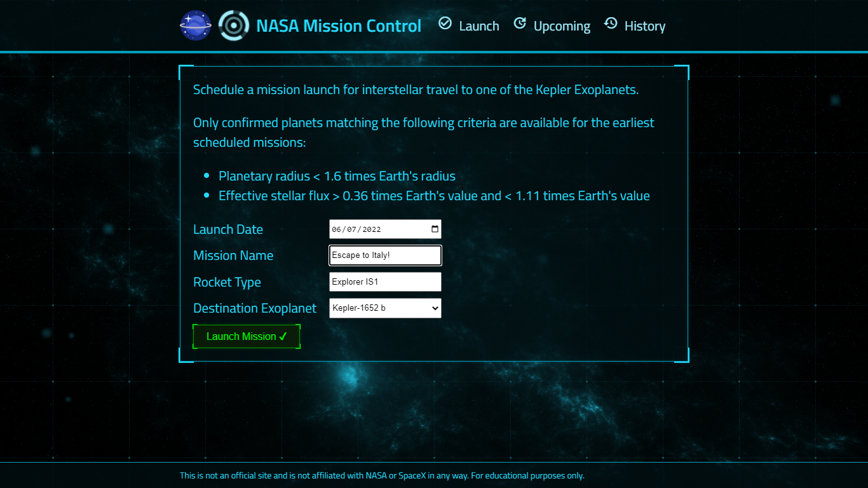The width and height of the screenshot is (868, 488).
Task: Click the NASA Mission Control title text
Action: pos(339,25)
